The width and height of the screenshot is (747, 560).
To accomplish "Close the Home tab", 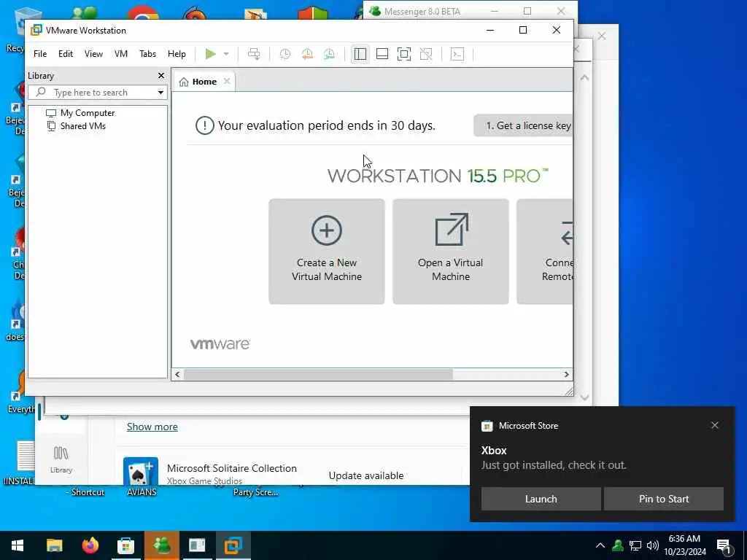I will point(227,82).
